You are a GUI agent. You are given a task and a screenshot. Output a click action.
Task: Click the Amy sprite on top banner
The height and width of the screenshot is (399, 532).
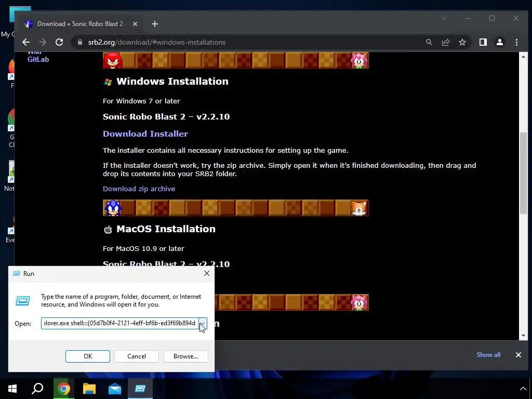(359, 60)
